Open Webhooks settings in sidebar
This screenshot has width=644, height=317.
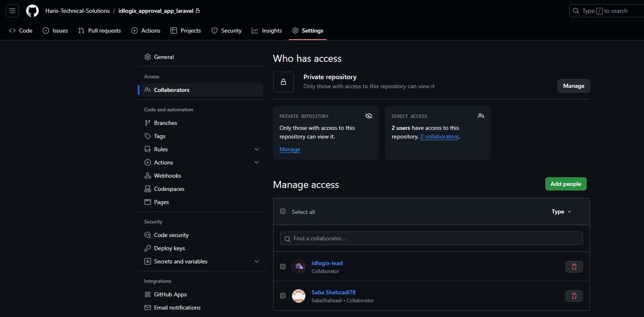[x=167, y=176]
